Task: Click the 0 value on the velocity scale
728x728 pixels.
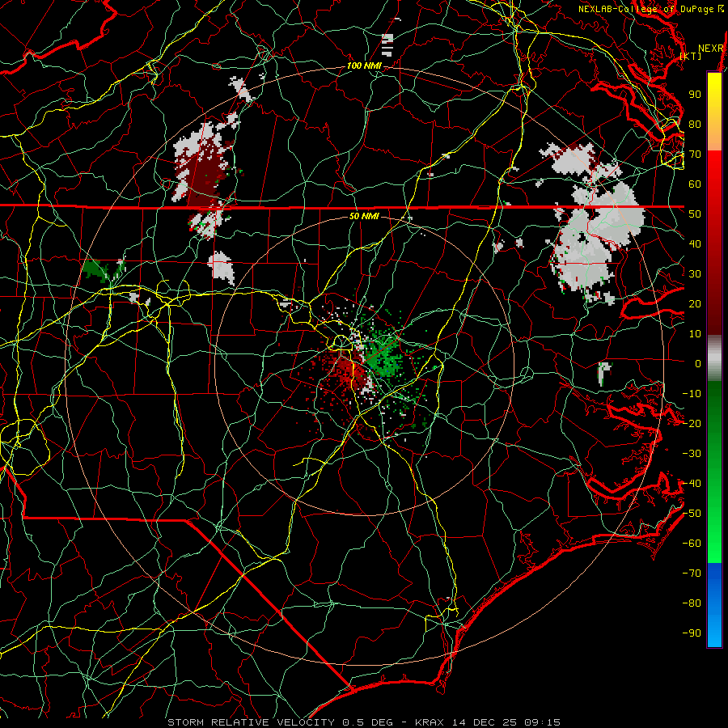Action: pyautogui.click(x=698, y=363)
